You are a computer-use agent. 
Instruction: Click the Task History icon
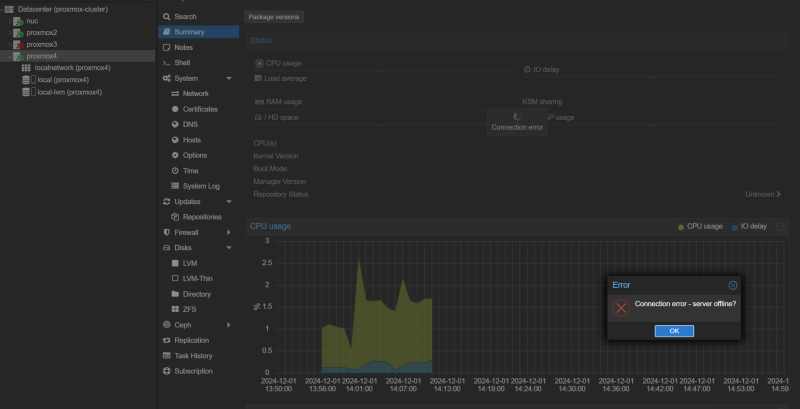coord(166,356)
